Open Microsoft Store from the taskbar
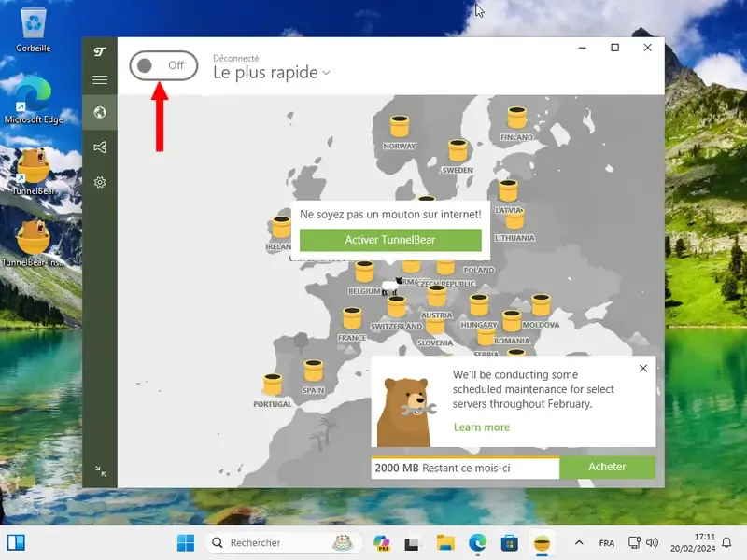The width and height of the screenshot is (747, 560). click(x=509, y=542)
